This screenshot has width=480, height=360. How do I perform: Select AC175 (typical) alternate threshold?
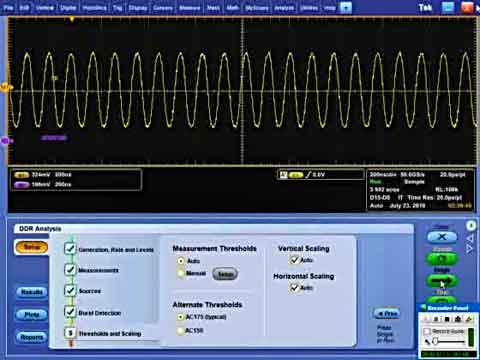181,317
